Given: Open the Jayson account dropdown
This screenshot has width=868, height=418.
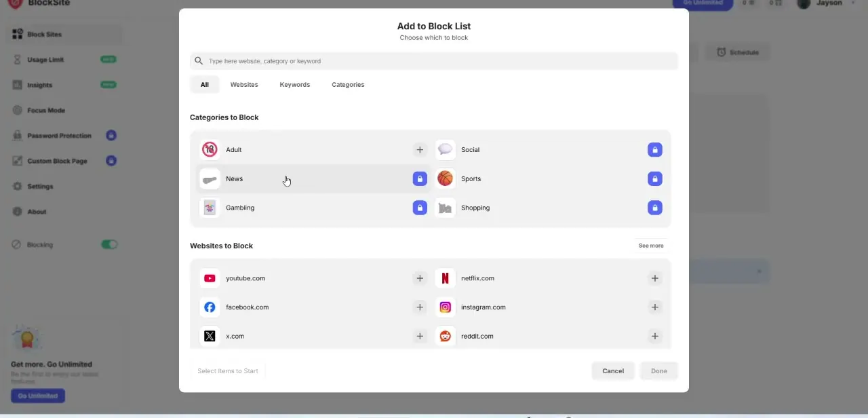Looking at the screenshot, I should (x=827, y=3).
